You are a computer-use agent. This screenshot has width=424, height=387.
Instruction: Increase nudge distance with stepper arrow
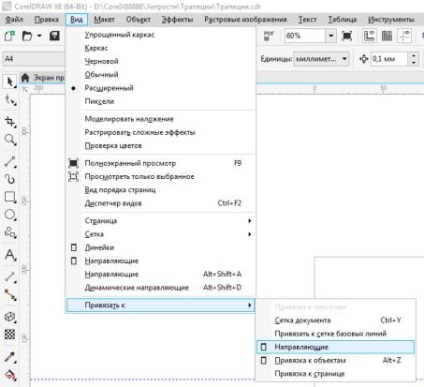click(413, 56)
